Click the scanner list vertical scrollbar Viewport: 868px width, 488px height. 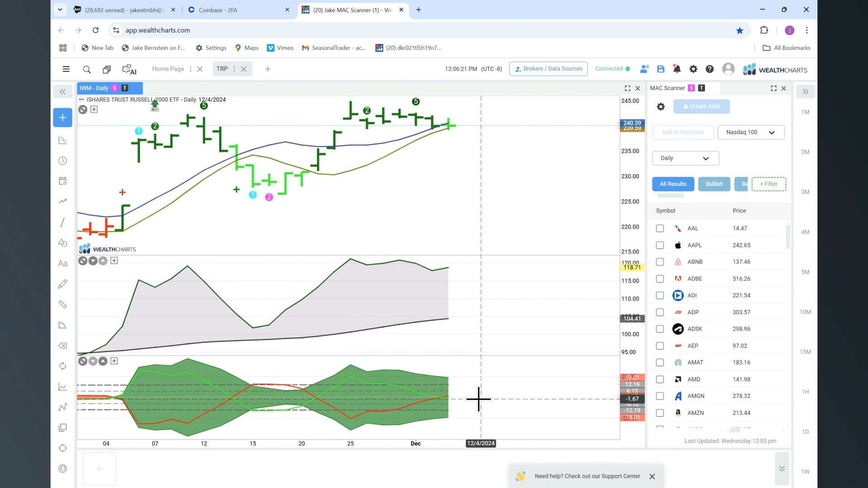coord(788,237)
